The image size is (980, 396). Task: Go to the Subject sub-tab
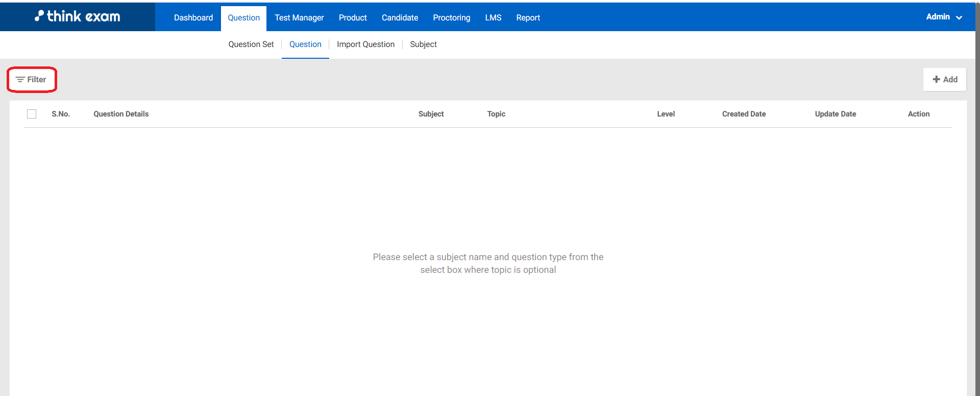(423, 44)
